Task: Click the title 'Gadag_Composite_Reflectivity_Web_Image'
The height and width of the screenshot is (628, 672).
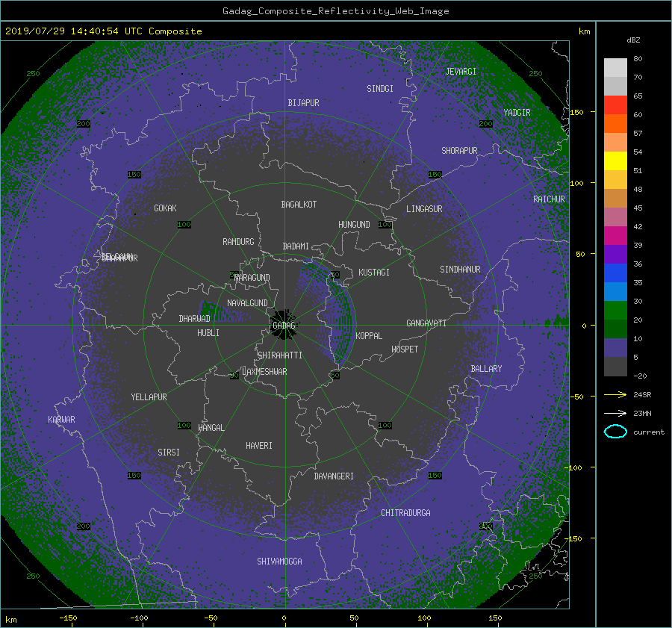Action: point(335,11)
